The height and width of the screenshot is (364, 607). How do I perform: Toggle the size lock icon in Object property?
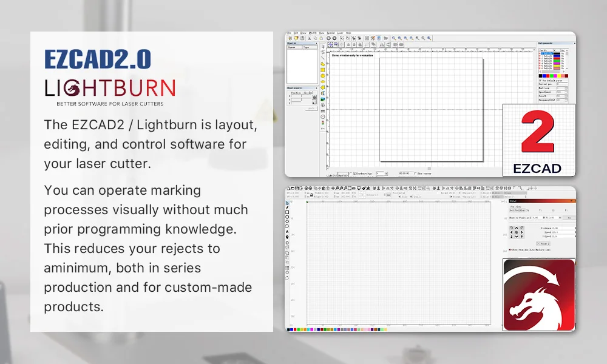314,98
